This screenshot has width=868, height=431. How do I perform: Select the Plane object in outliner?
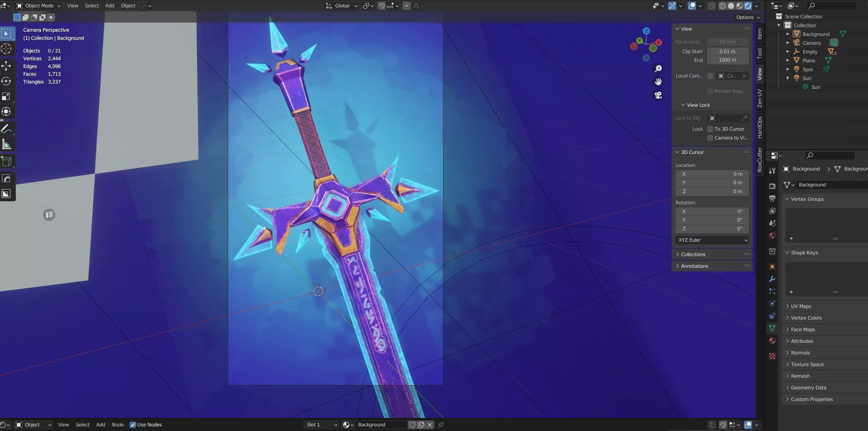[809, 60]
